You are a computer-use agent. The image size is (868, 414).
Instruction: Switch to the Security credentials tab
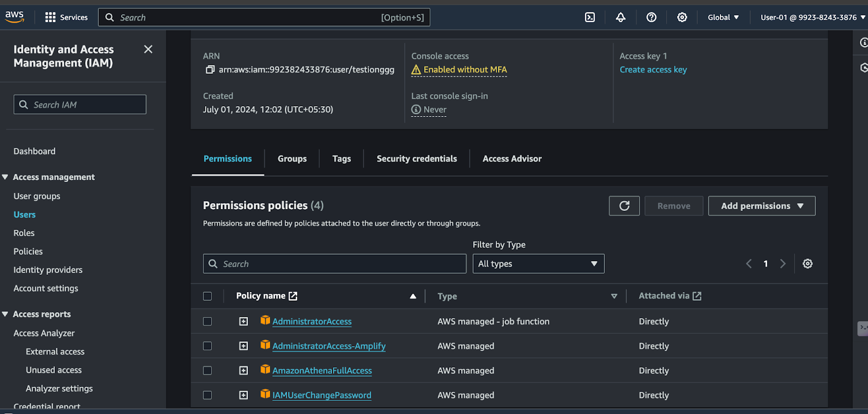pyautogui.click(x=417, y=159)
